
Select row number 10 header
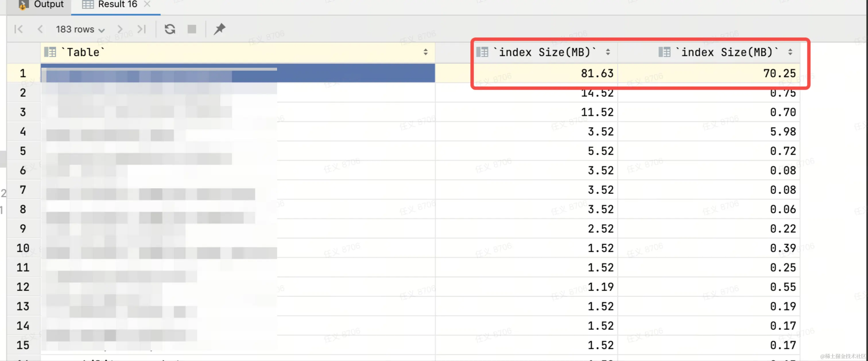[x=23, y=248]
